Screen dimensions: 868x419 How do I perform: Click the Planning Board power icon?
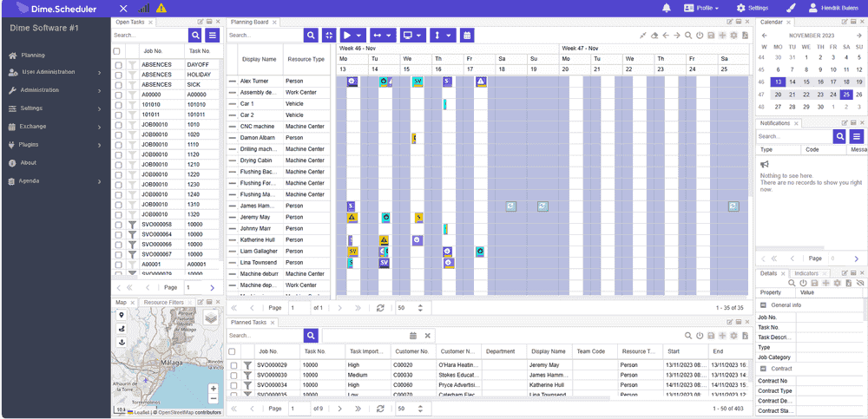point(700,35)
